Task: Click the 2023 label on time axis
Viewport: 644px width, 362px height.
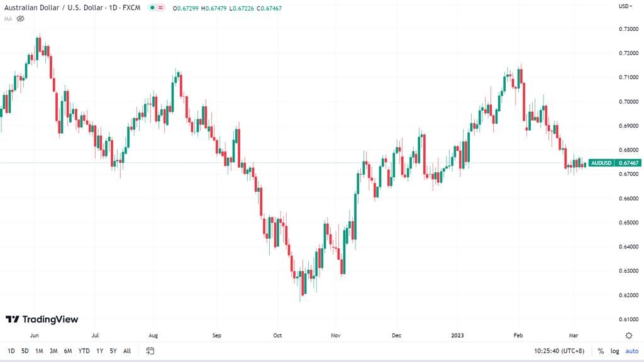Action: (457, 336)
